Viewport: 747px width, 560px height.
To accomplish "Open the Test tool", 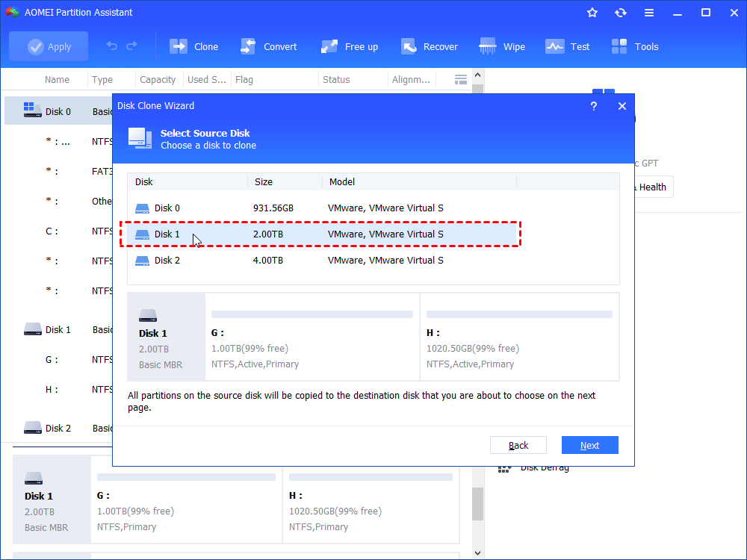I will 568,46.
